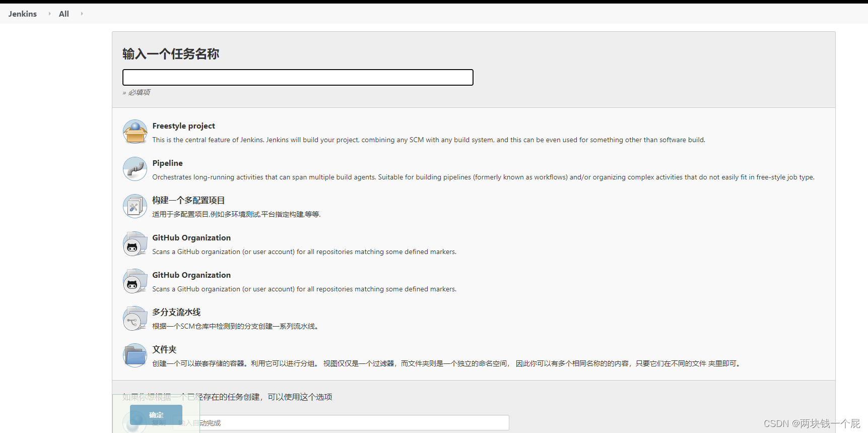The width and height of the screenshot is (868, 433).
Task: Select the Pipeline pipe icon
Action: point(135,169)
